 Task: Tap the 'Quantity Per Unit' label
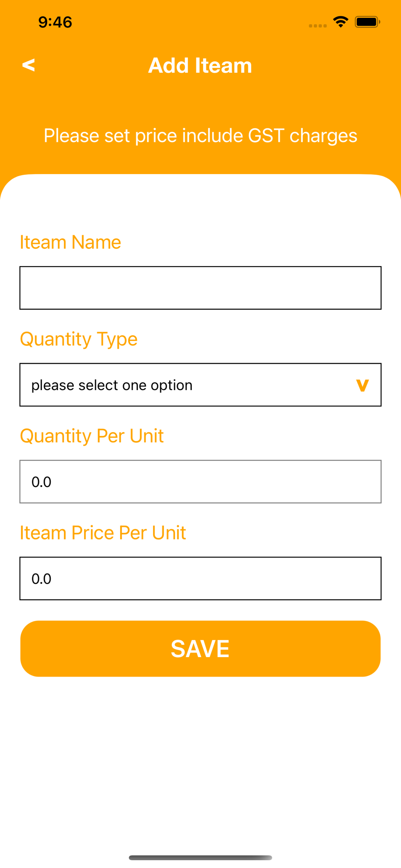92,436
